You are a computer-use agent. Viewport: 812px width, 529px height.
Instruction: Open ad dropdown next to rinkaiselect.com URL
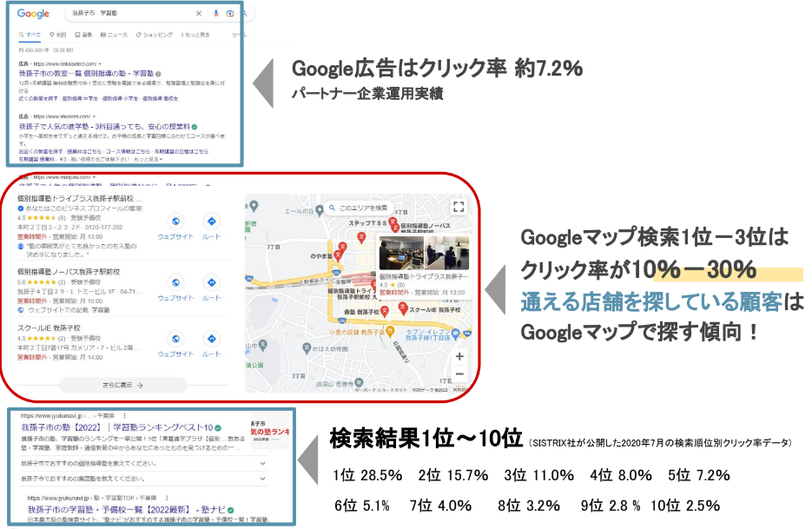pos(100,64)
